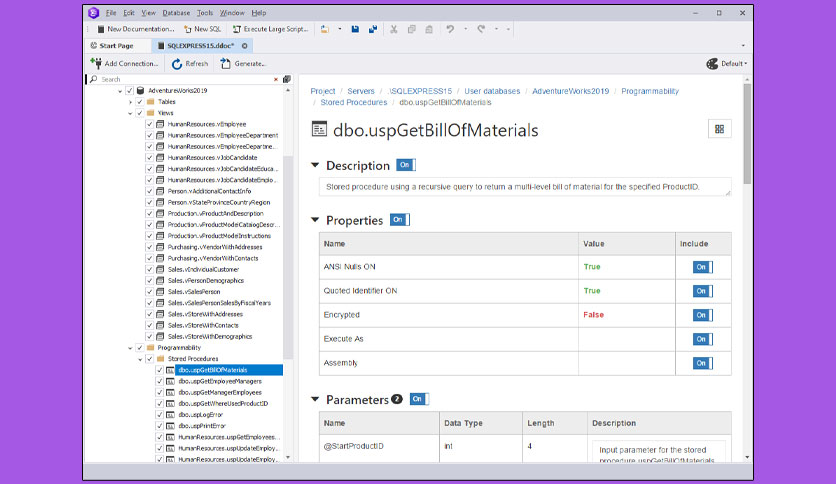The width and height of the screenshot is (836, 484).
Task: Uncheck the AdventureWorks2019 checkbox
Action: tap(130, 91)
